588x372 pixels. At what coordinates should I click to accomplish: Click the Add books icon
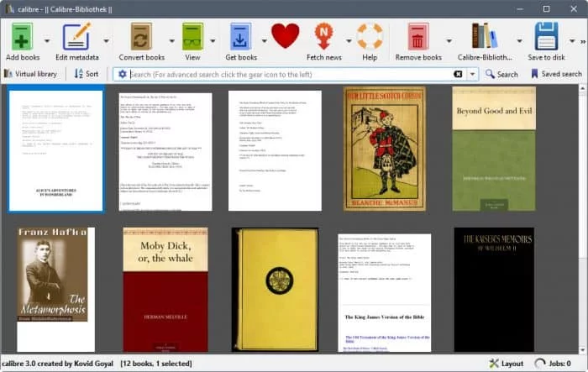[23, 36]
